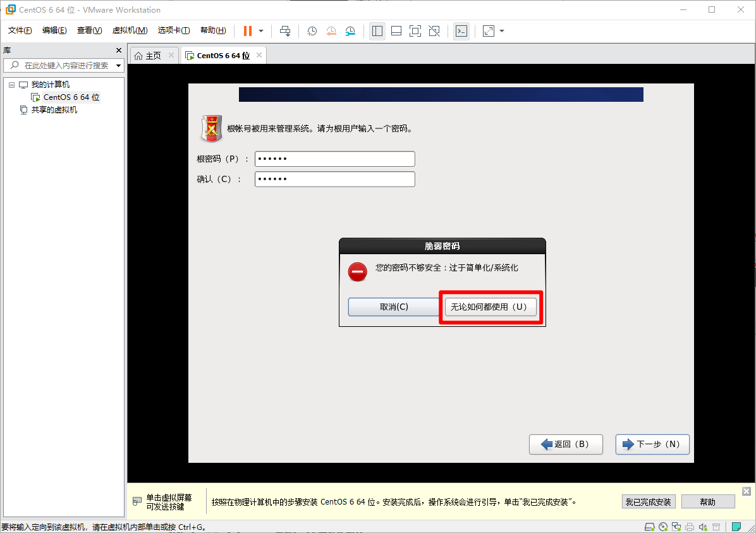This screenshot has height=533, width=756.
Task: Click the send Ctrl+Alt+Del toolbar icon
Action: pyautogui.click(x=285, y=31)
